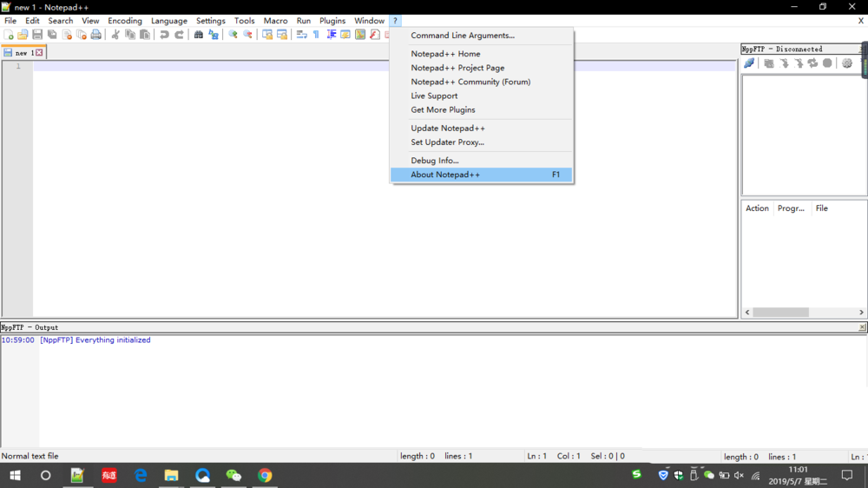Screen dimensions: 868x488
Task: Toggle the Document Map toolbar icon
Action: click(x=360, y=35)
